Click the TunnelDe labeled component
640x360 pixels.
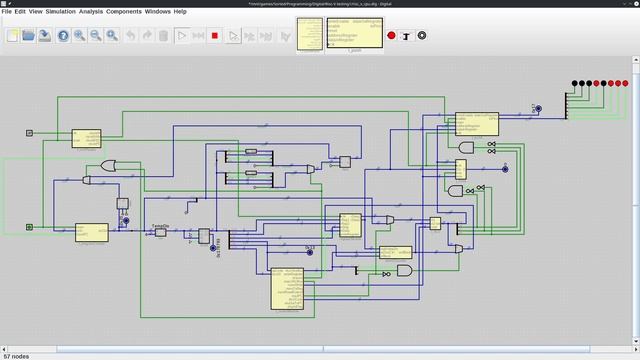tap(160, 233)
